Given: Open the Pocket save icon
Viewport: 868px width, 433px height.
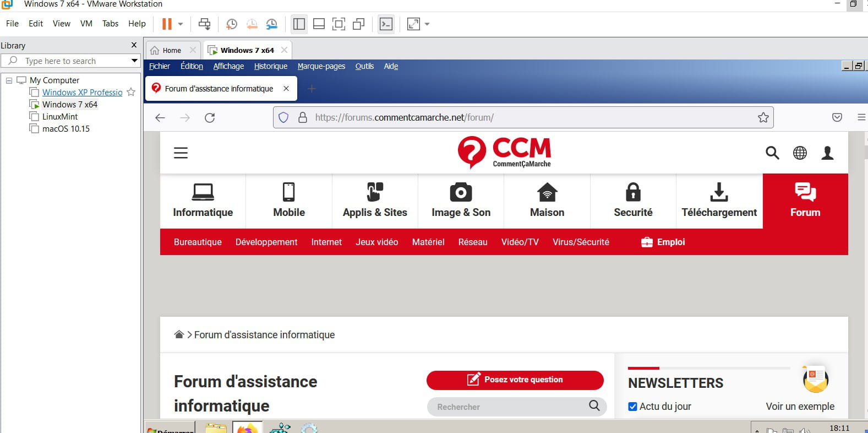Looking at the screenshot, I should click(x=837, y=117).
